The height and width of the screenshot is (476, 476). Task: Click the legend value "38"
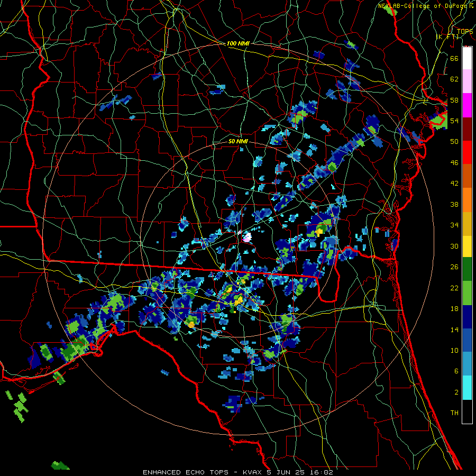[x=454, y=204]
